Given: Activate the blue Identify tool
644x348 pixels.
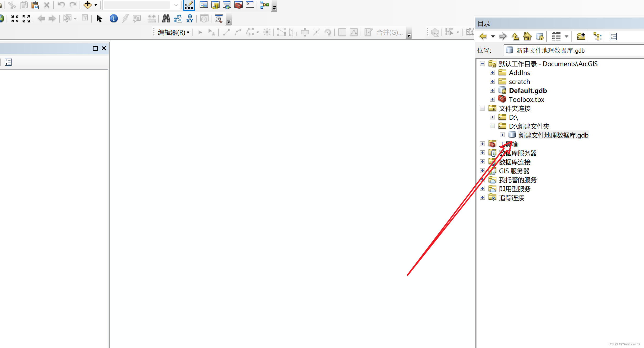Looking at the screenshot, I should point(113,19).
